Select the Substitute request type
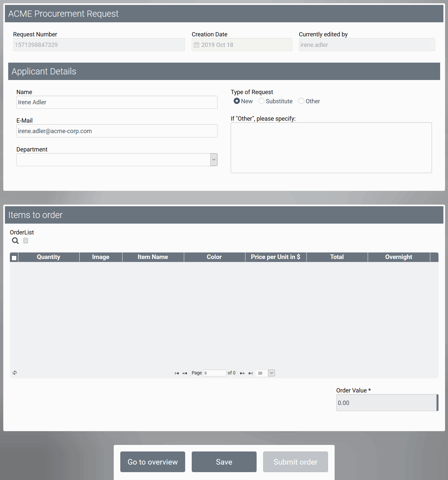Screen dimensions: 448x480 [x=262, y=101]
